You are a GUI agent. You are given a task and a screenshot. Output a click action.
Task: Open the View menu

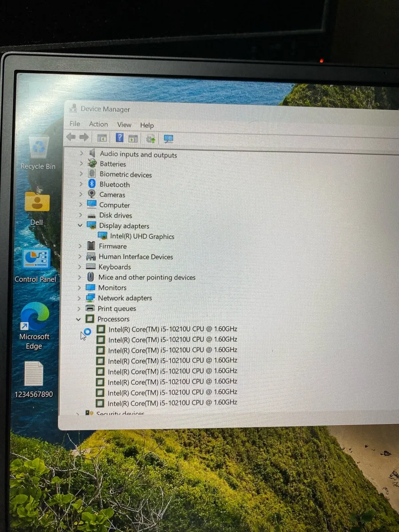click(x=124, y=125)
